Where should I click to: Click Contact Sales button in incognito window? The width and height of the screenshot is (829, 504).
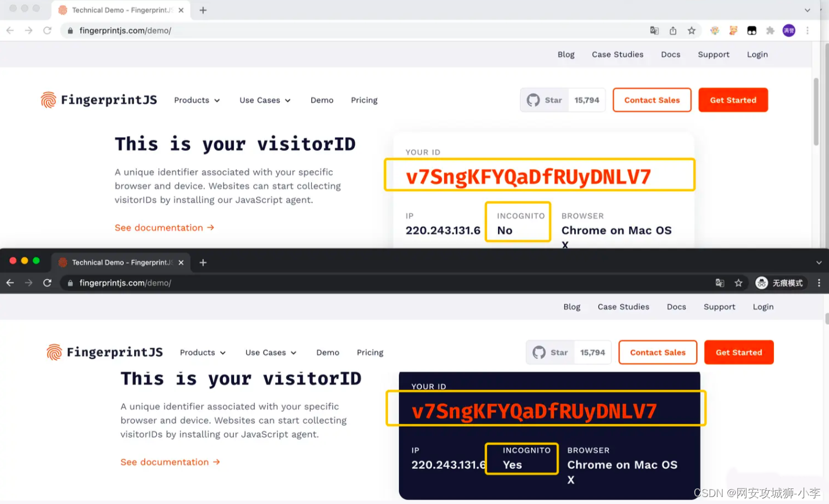click(x=658, y=353)
